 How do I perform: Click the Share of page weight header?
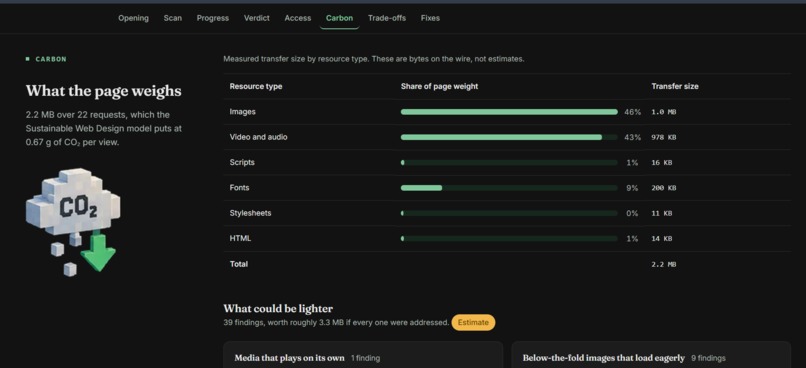[x=439, y=86]
